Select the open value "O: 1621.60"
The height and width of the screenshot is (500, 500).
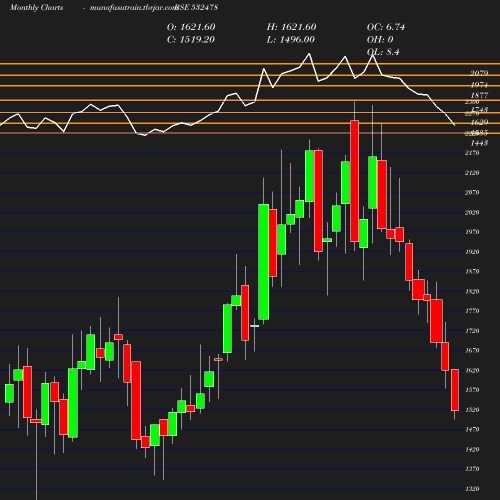191,27
